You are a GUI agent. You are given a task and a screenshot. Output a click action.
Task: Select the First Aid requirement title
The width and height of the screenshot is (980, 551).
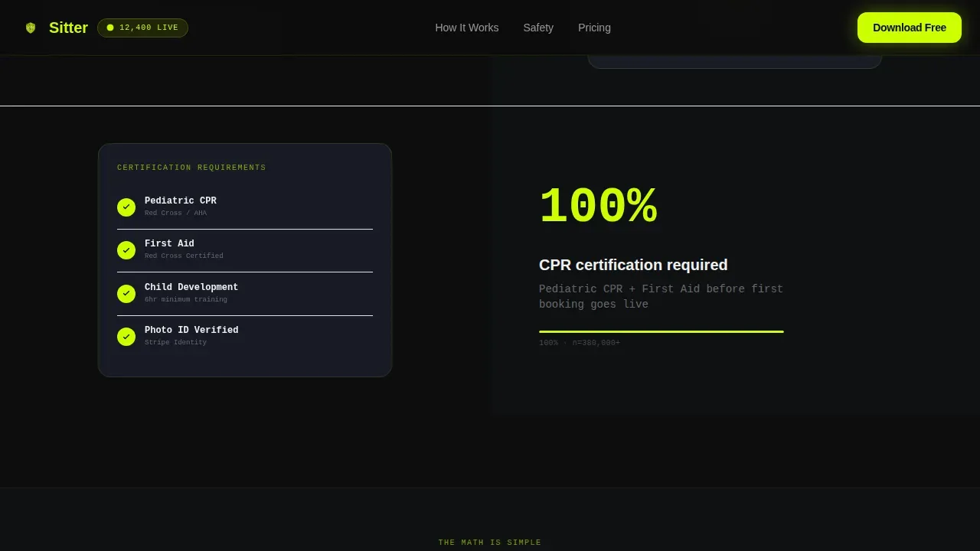coord(169,243)
